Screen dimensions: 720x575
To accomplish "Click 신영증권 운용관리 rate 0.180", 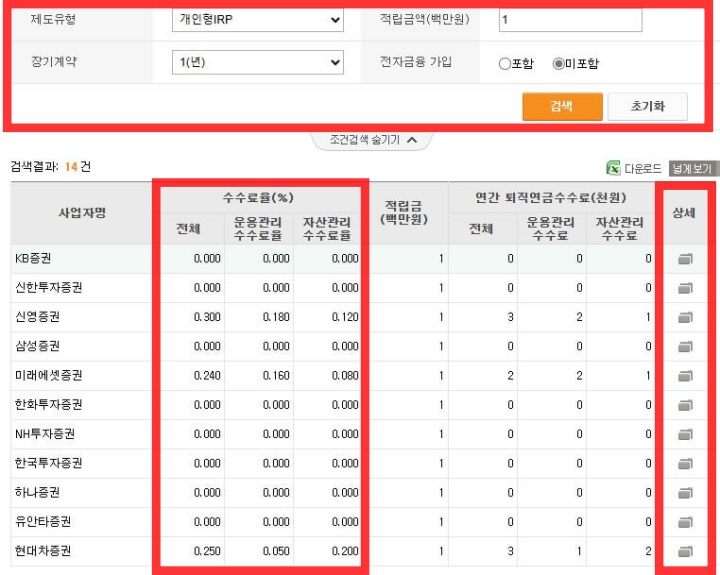I will pyautogui.click(x=276, y=317).
